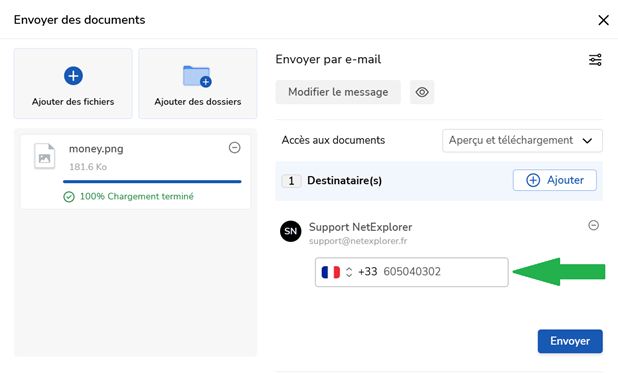Screen dimensions: 618x374
Task: Expand document access chevron arrow
Action: coord(587,141)
